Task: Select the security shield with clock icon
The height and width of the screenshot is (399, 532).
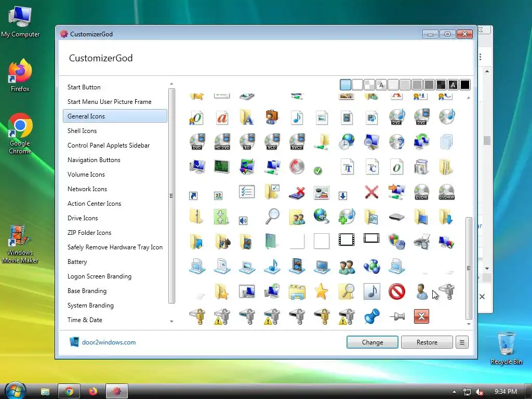Action: 396,242
